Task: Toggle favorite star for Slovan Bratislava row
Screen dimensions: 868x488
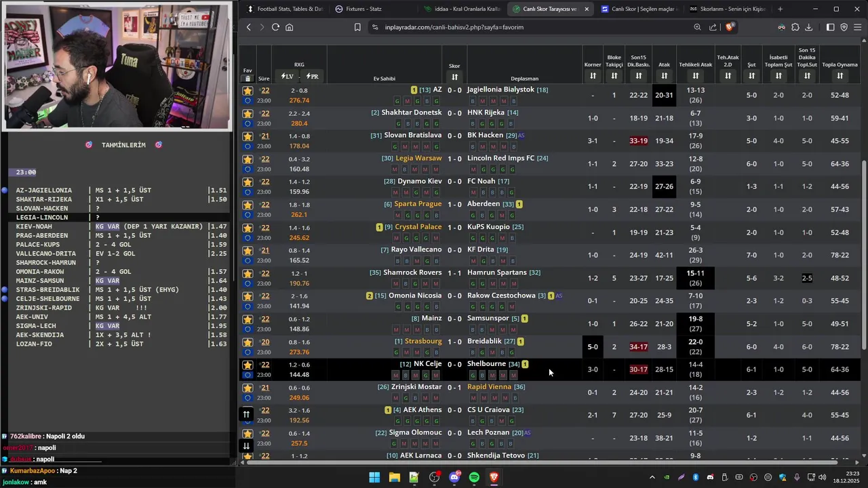Action: (248, 136)
